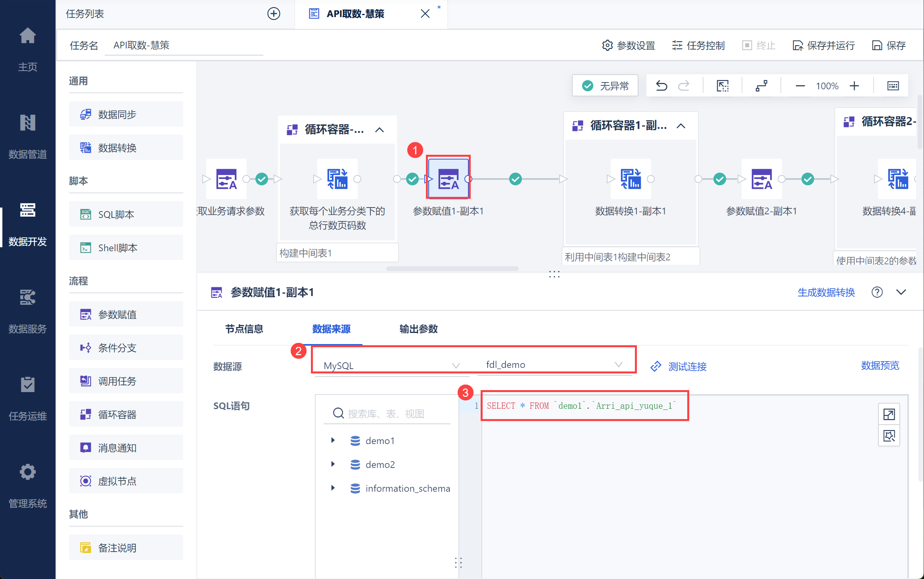
Task: Click the undo arrow in canvas toolbar
Action: click(x=661, y=86)
